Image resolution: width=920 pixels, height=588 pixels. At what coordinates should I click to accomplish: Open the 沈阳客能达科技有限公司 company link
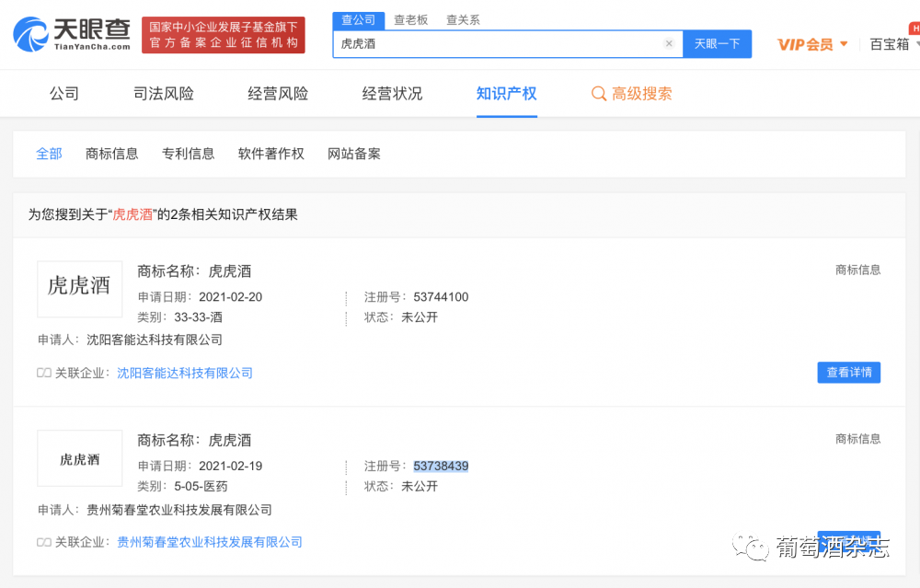point(185,374)
